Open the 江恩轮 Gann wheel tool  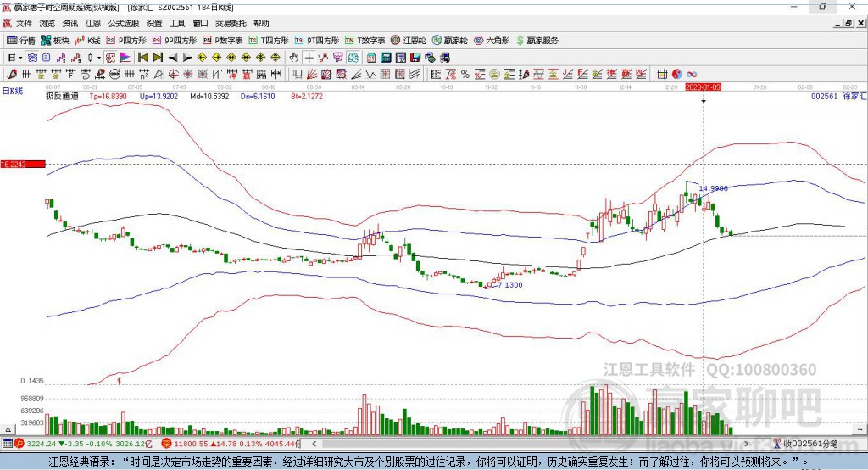(409, 40)
